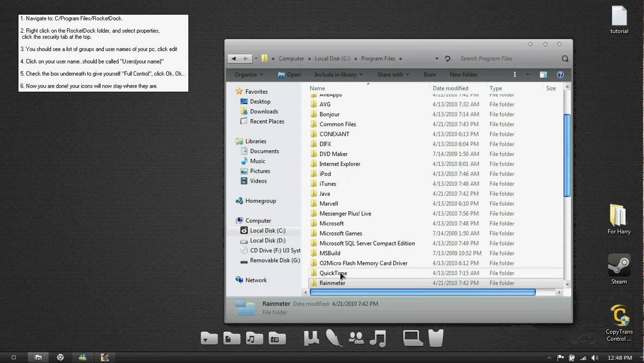Sort files by Date modified column
The width and height of the screenshot is (644, 363).
tap(450, 88)
